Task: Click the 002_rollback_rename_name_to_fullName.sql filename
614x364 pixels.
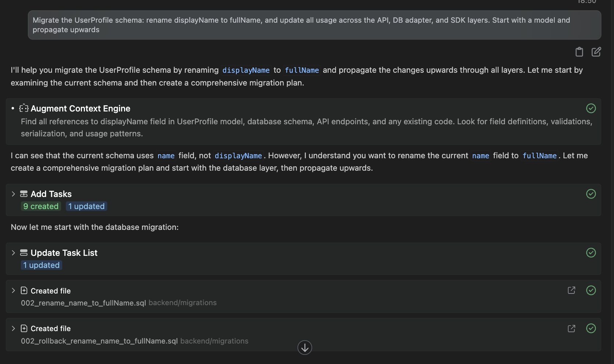Action: click(99, 341)
